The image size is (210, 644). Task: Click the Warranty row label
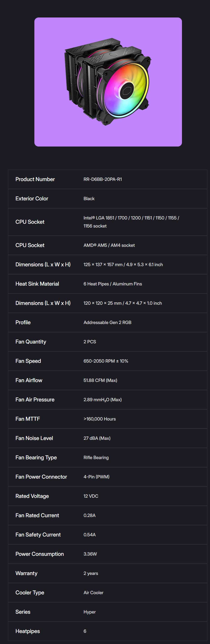tap(26, 573)
